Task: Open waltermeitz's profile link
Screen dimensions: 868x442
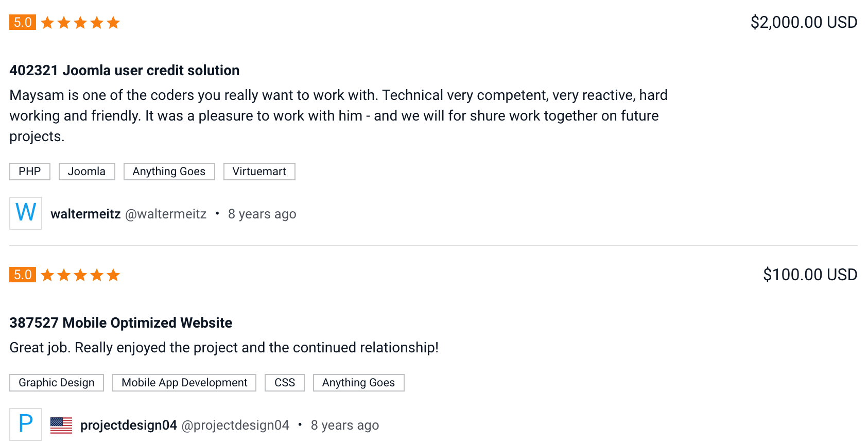Action: (x=85, y=214)
